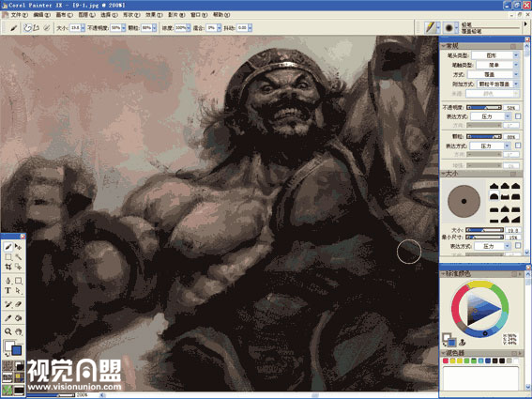The height and width of the screenshot is (399, 532).
Task: Open the weave selector in toolbox
Action: 20,378
